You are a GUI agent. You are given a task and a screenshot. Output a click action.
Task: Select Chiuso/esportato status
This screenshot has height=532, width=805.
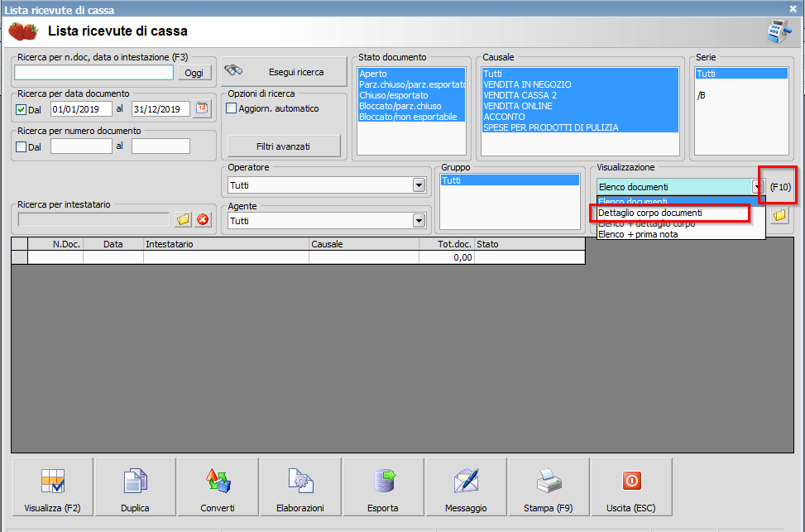412,95
